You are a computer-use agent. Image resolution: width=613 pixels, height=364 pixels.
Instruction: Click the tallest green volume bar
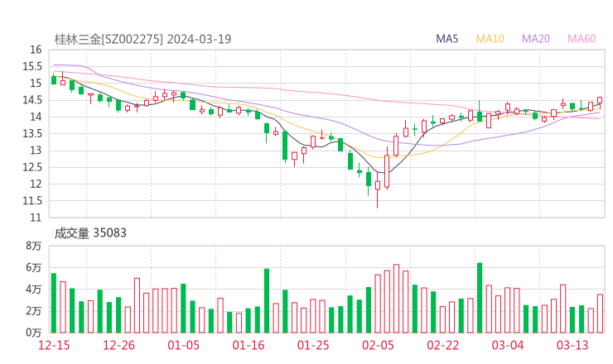coord(480,297)
